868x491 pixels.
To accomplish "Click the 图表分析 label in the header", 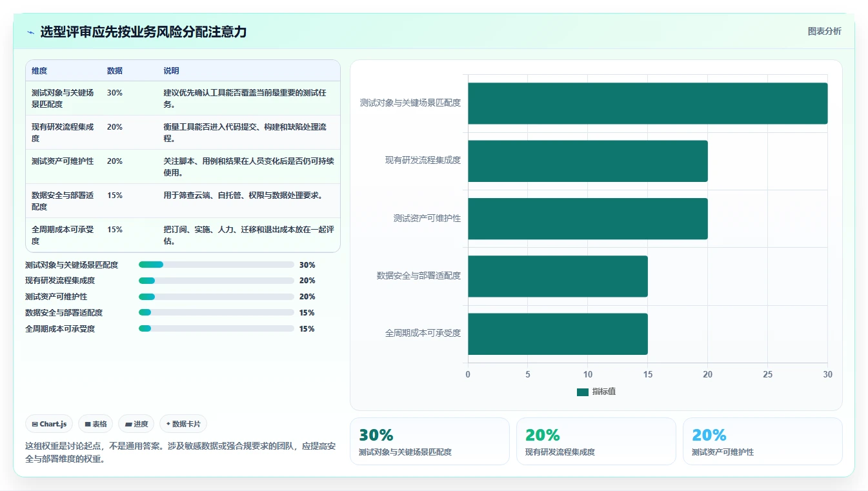I will 824,31.
